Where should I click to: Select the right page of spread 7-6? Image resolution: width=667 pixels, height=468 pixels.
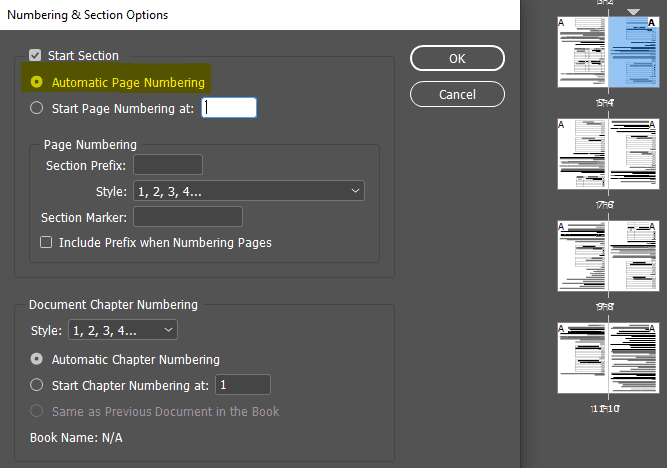634,154
